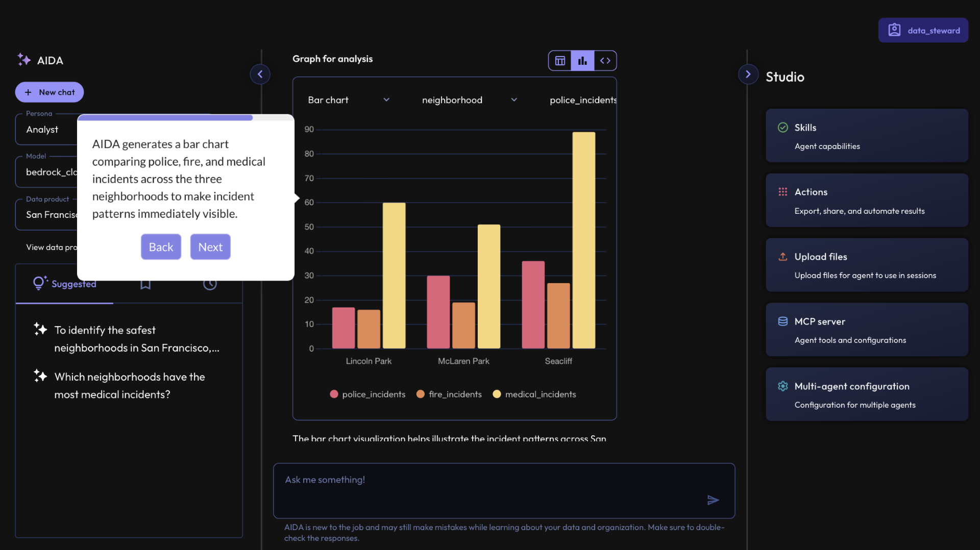The image size is (980, 550).
Task: Open the bookmarks tab icon
Action: coord(145,284)
